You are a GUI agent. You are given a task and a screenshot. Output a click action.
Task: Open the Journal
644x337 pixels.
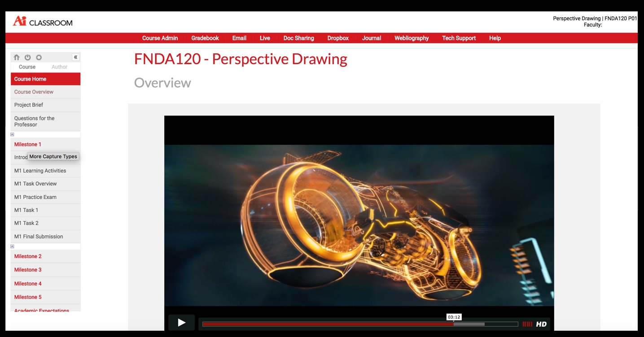[x=372, y=38]
